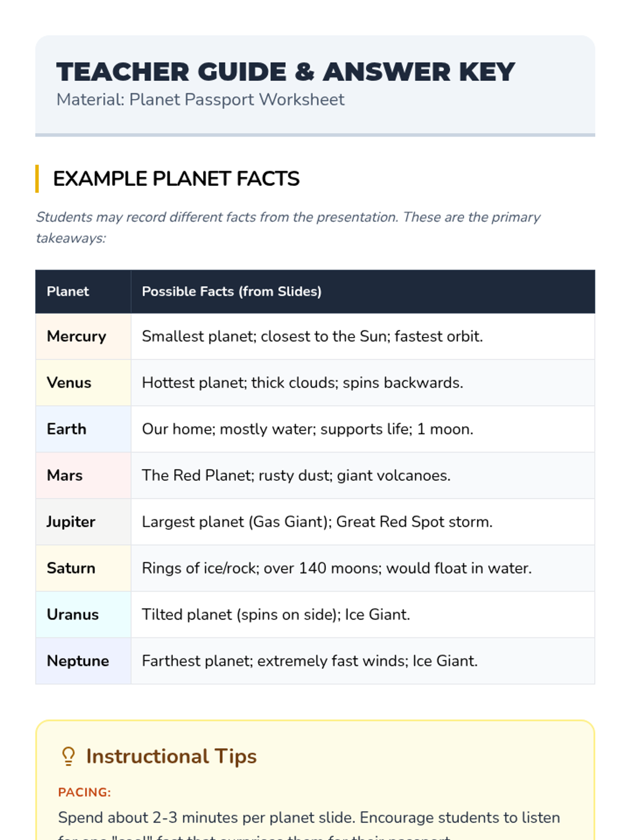Click the Mars planet cell
The width and height of the screenshot is (630, 840).
click(65, 475)
